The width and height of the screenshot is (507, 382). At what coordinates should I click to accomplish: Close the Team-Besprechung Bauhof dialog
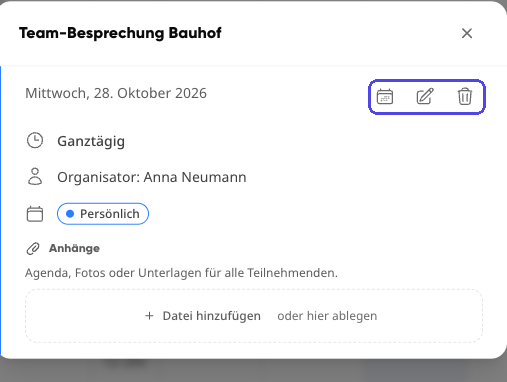467,33
